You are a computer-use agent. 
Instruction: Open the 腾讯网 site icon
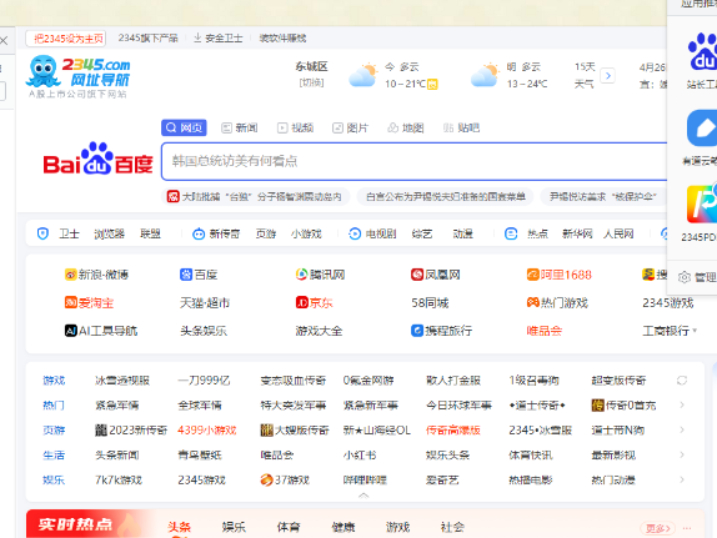tap(302, 275)
